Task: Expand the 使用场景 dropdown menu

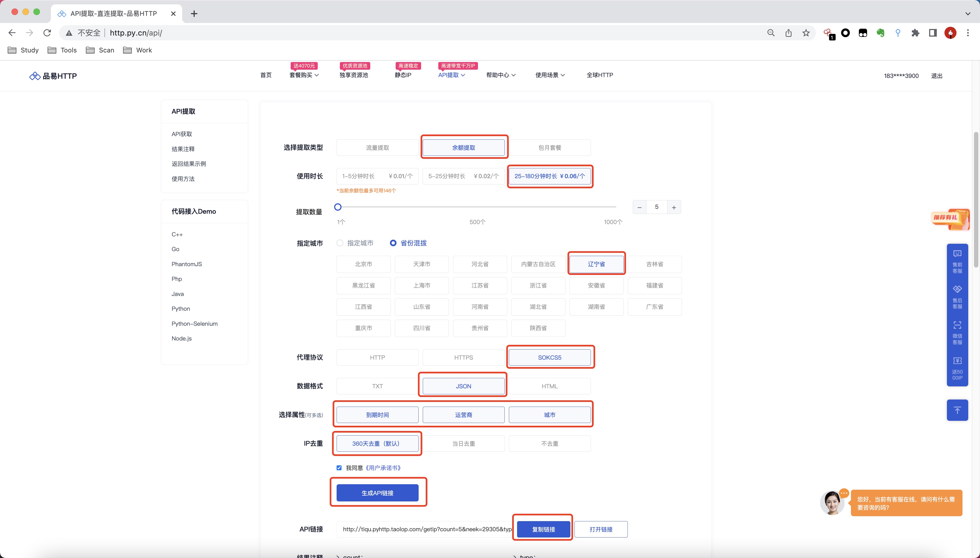Action: coord(550,75)
